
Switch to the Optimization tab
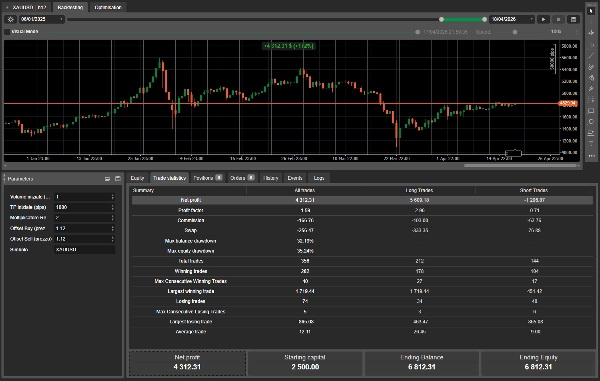[108, 7]
